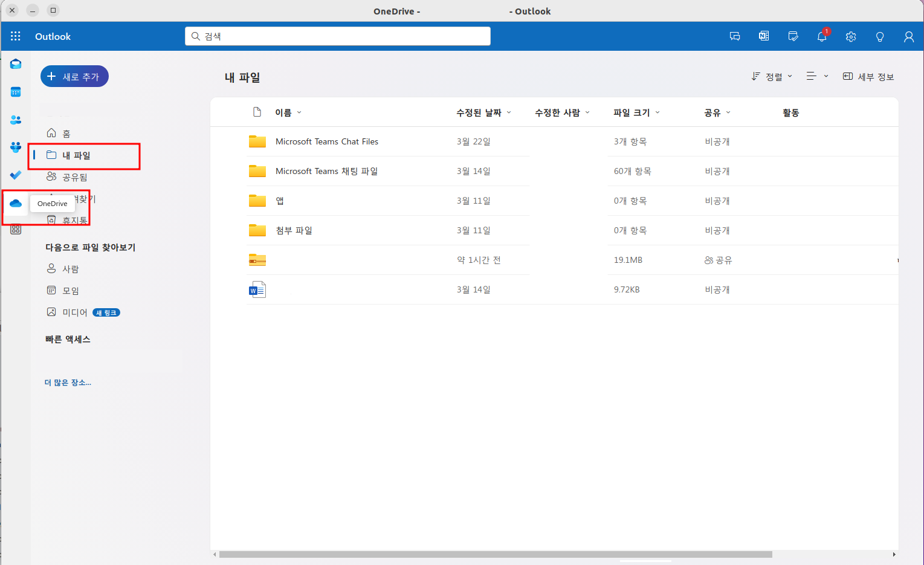The image size is (924, 565).
Task: Open the Microsoft Teams Chat Files folder
Action: tap(327, 141)
